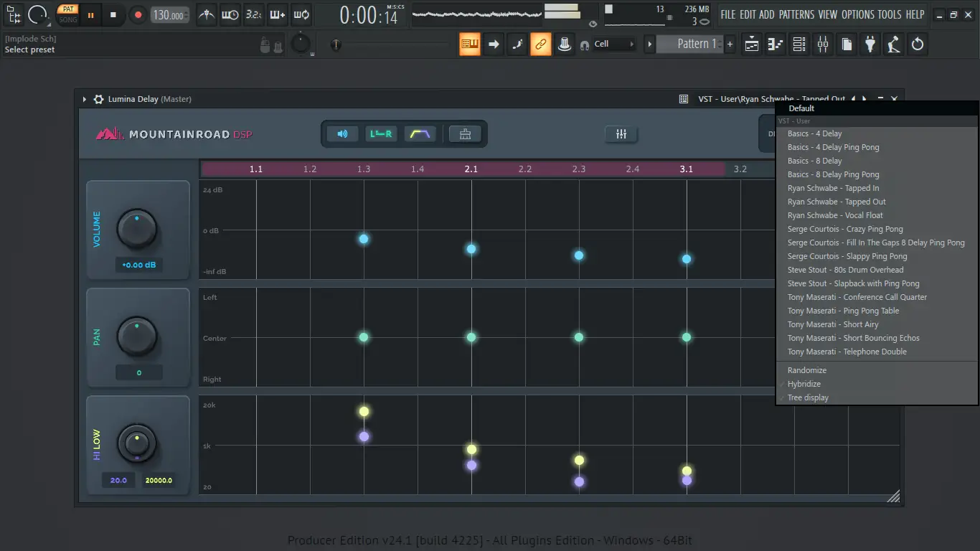This screenshot has height=551, width=980.
Task: Open the plugin picker plug icon
Action: 870,44
